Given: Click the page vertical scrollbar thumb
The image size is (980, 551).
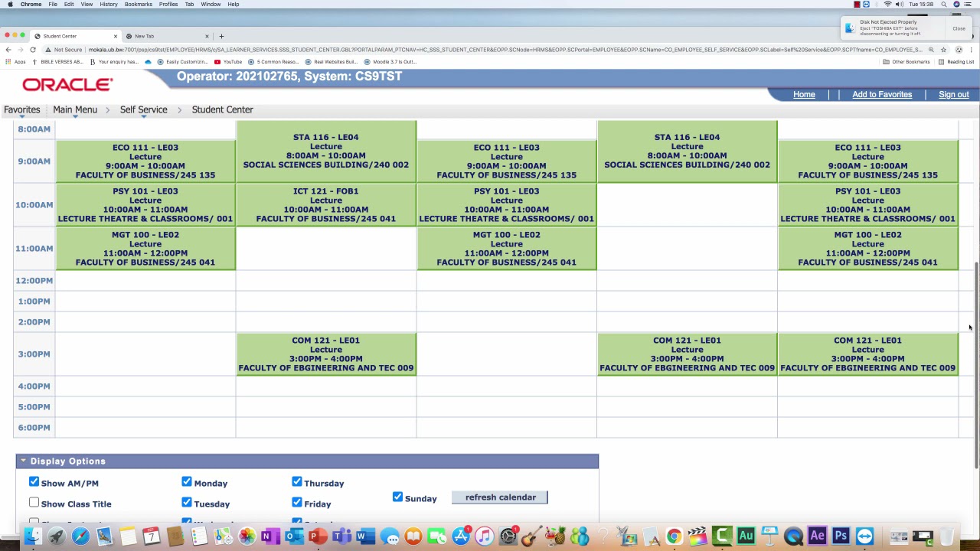Looking at the screenshot, I should point(976,364).
